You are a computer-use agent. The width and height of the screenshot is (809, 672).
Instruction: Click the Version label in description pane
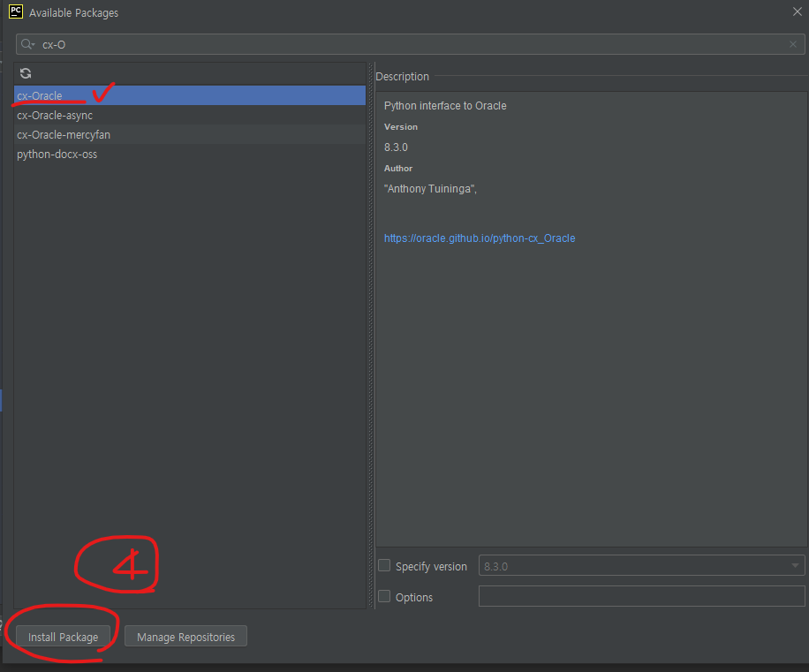pos(401,127)
